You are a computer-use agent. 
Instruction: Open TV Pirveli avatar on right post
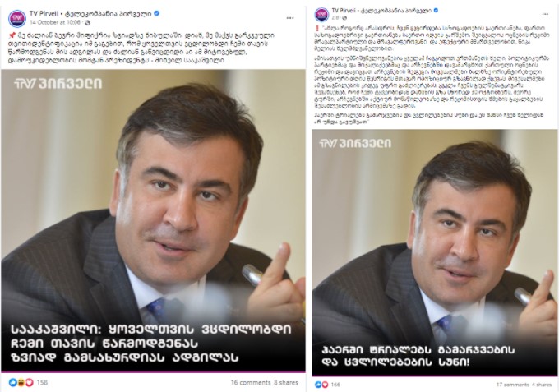point(321,14)
